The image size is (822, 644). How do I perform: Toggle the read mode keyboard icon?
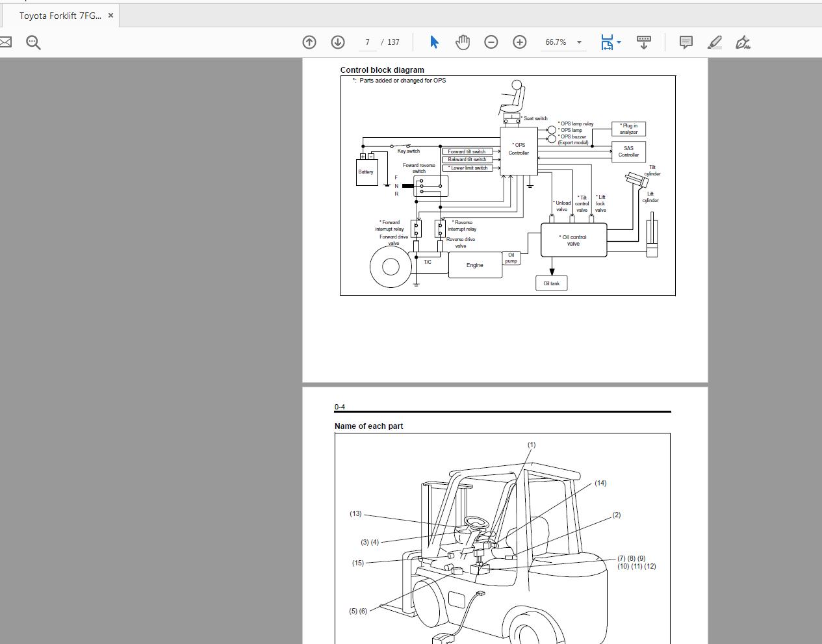[x=644, y=42]
